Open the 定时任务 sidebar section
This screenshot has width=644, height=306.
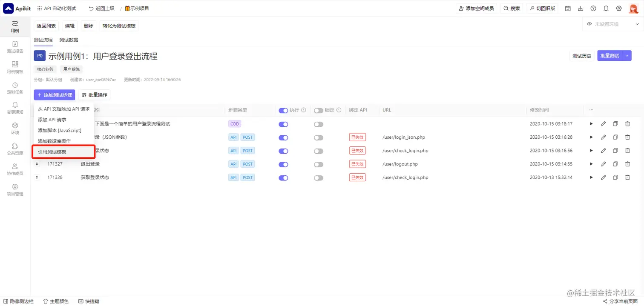point(15,88)
